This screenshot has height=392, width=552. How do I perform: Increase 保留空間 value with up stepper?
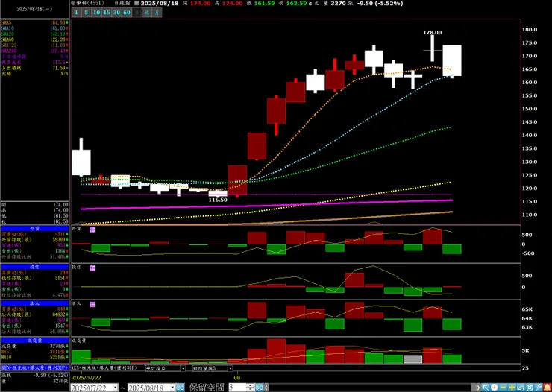pos(251,386)
